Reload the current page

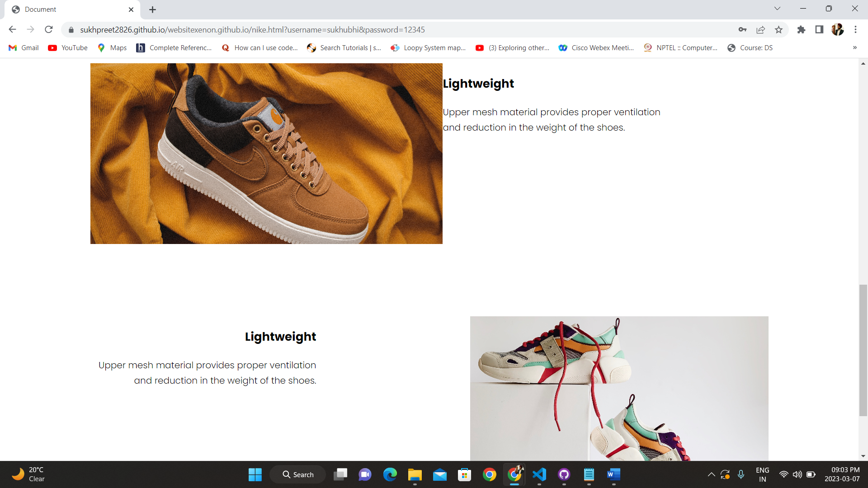pyautogui.click(x=49, y=30)
